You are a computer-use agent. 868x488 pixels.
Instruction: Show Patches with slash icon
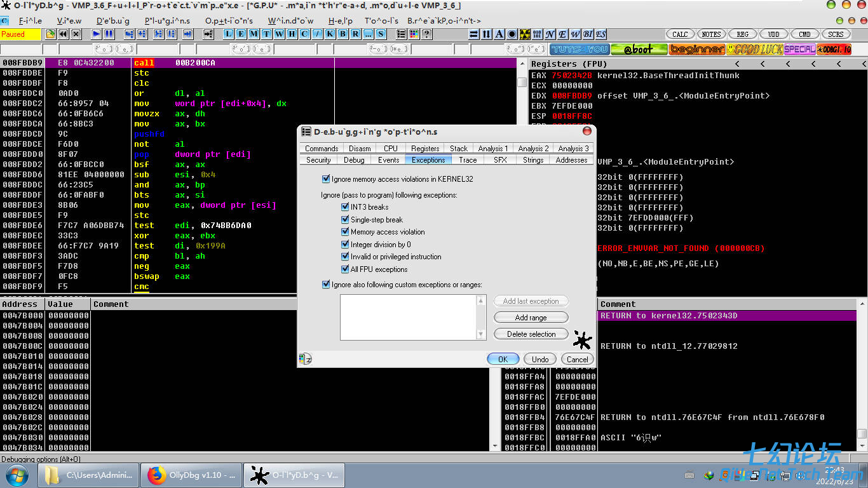tap(318, 34)
